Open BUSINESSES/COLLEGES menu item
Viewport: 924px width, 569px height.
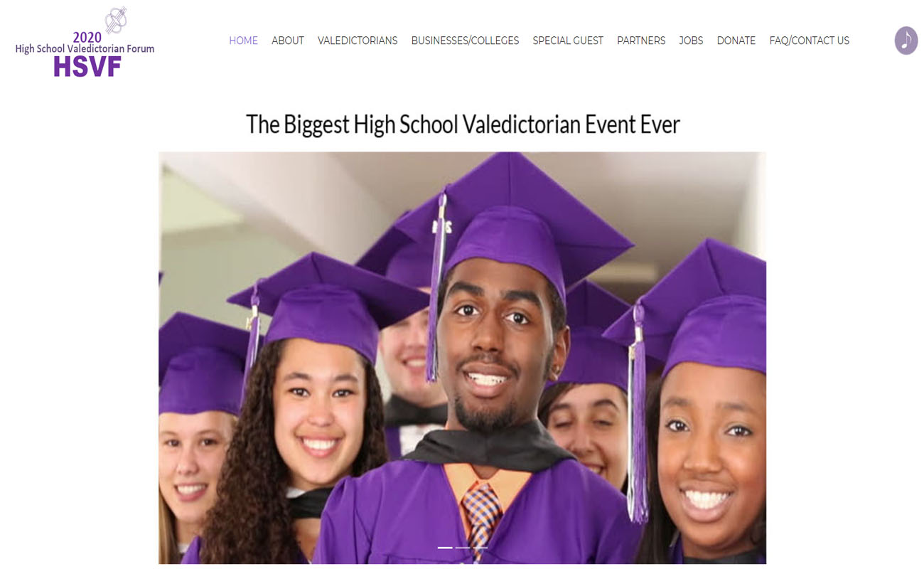[465, 41]
